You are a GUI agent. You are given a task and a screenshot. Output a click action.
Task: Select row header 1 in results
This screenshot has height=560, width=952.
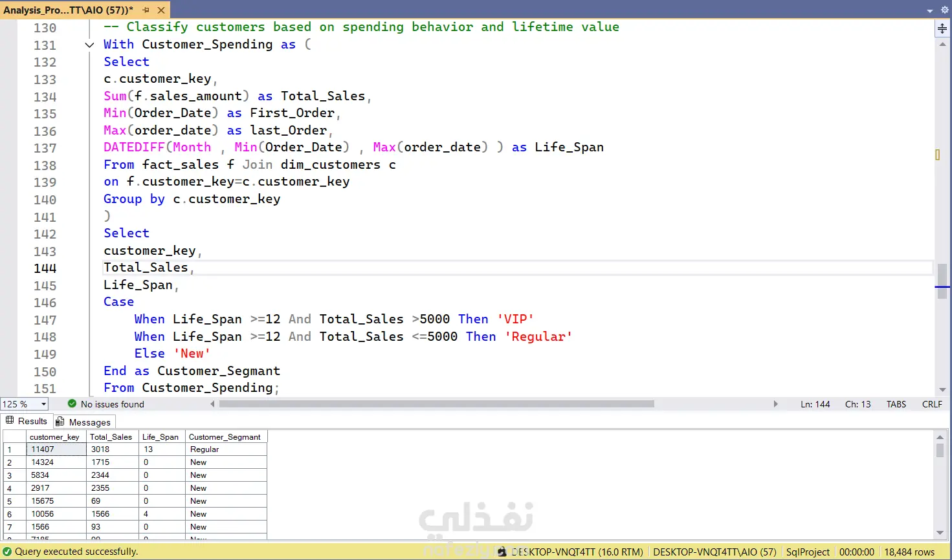14,449
